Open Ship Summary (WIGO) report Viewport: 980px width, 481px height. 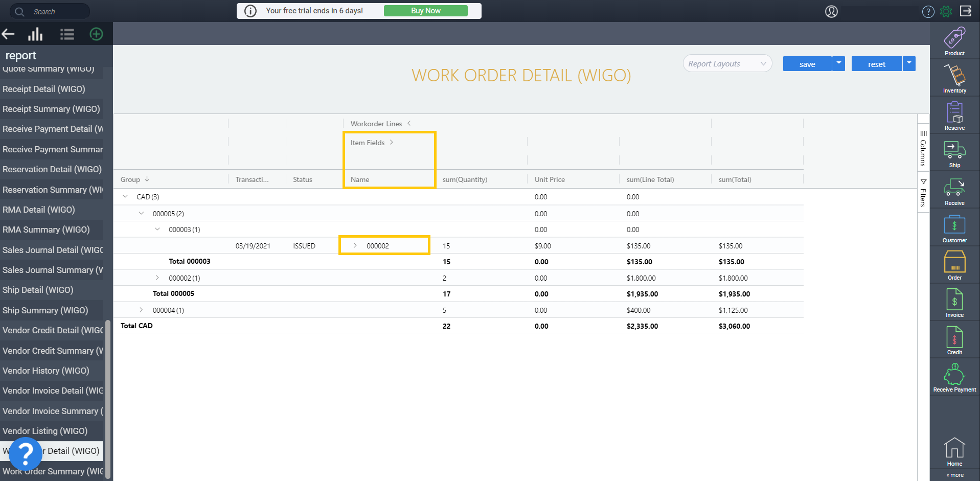tap(51, 310)
